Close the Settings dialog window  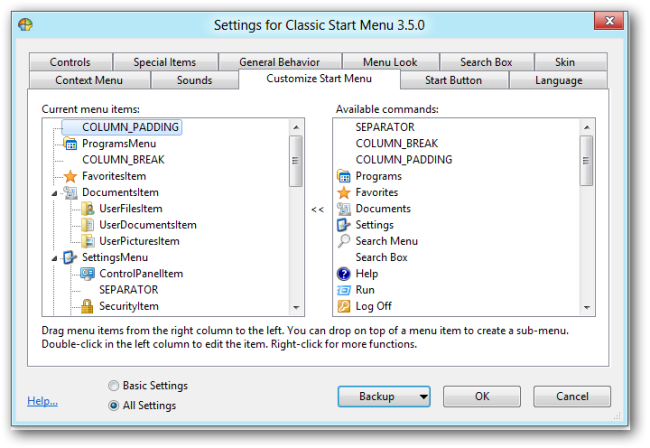point(609,21)
